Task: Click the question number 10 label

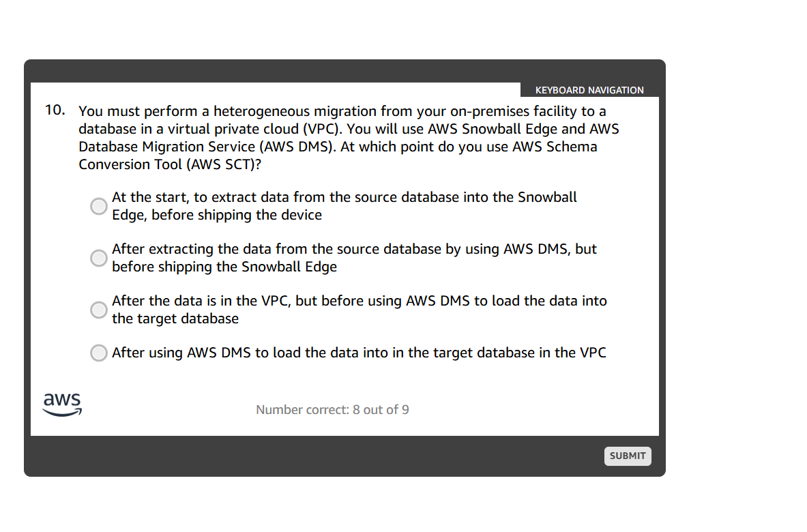Action: click(55, 109)
